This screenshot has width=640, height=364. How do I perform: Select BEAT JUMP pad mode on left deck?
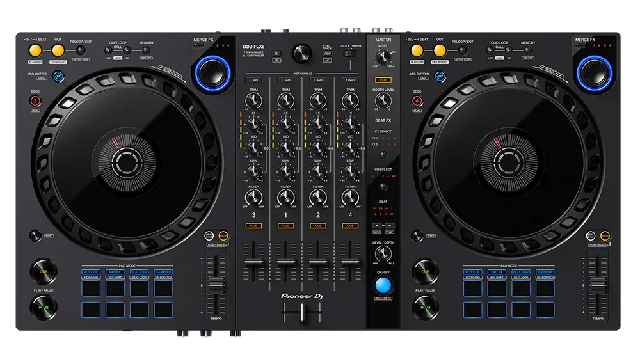coord(139,272)
